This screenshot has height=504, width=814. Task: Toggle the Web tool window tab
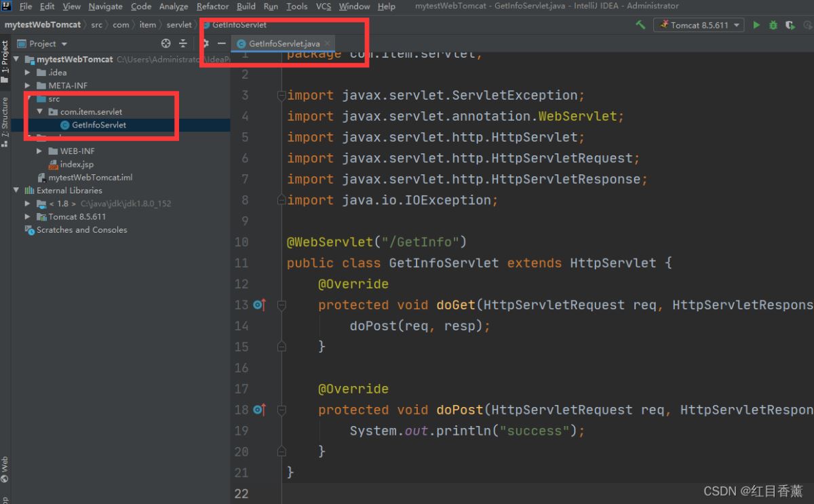[x=5, y=468]
